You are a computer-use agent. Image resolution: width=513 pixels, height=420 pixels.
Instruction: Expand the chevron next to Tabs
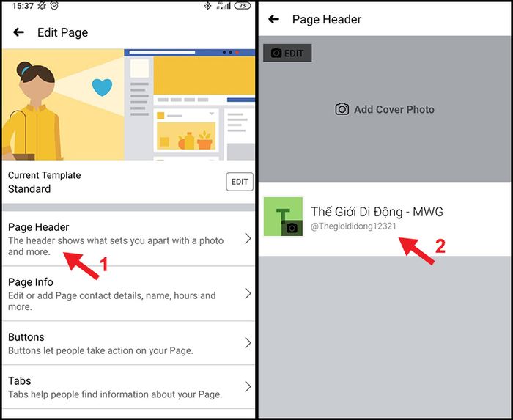point(248,386)
